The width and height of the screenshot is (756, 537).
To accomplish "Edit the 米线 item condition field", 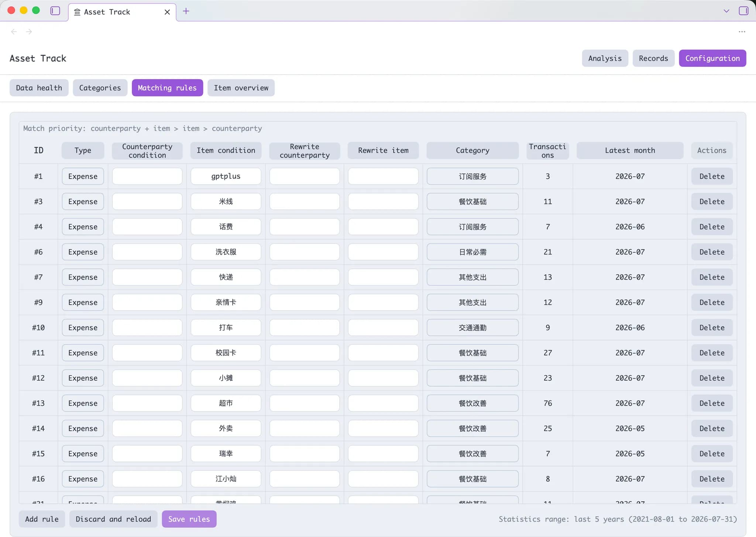I will (x=226, y=202).
